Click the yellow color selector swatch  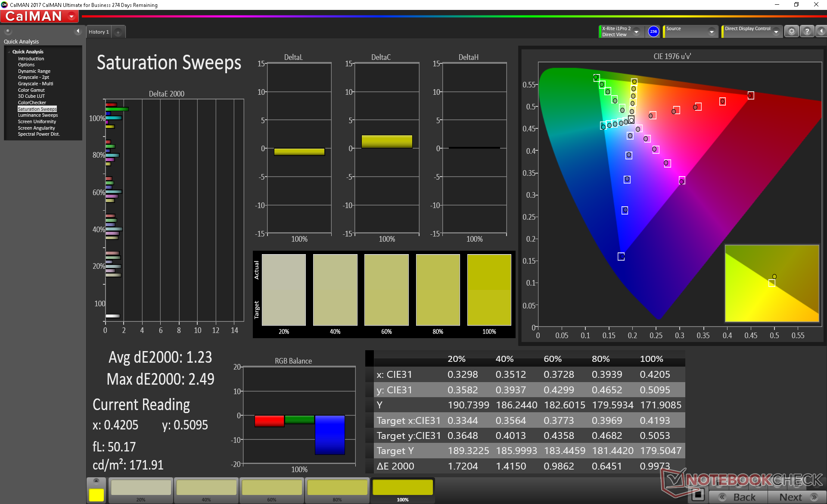point(96,495)
